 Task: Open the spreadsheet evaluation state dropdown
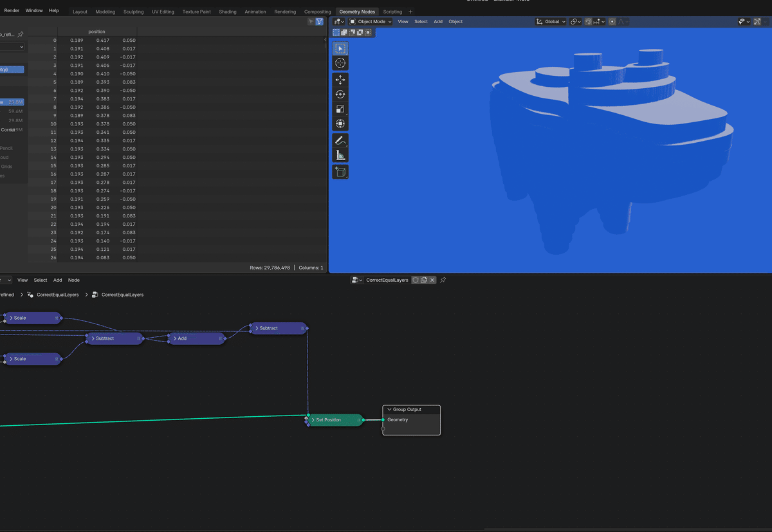click(12, 47)
